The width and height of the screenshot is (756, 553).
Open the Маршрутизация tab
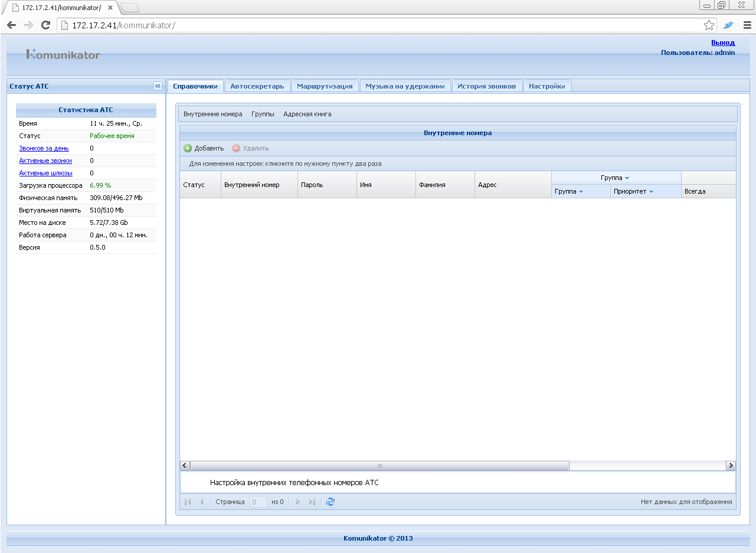tap(325, 86)
